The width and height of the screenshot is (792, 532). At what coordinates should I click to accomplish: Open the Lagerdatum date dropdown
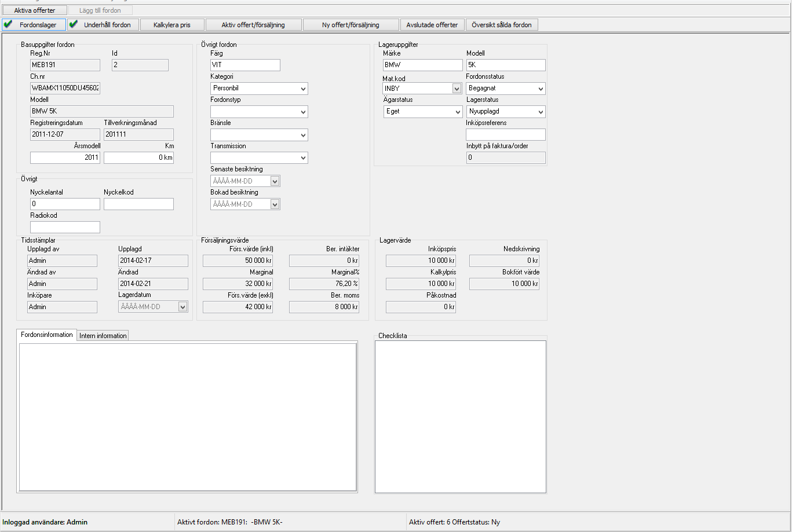tap(183, 307)
